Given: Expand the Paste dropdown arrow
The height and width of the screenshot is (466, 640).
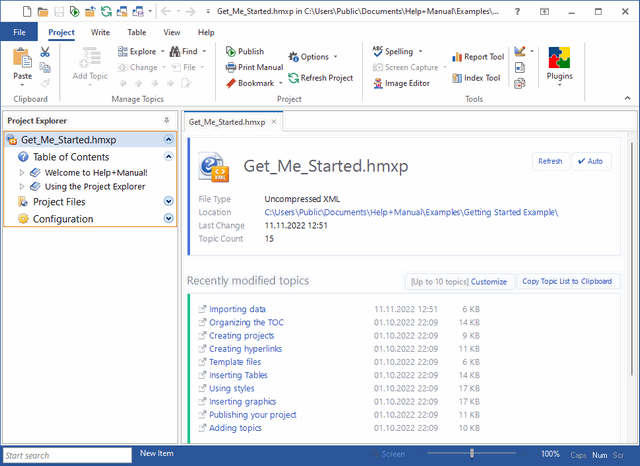Looking at the screenshot, I should click(x=22, y=85).
